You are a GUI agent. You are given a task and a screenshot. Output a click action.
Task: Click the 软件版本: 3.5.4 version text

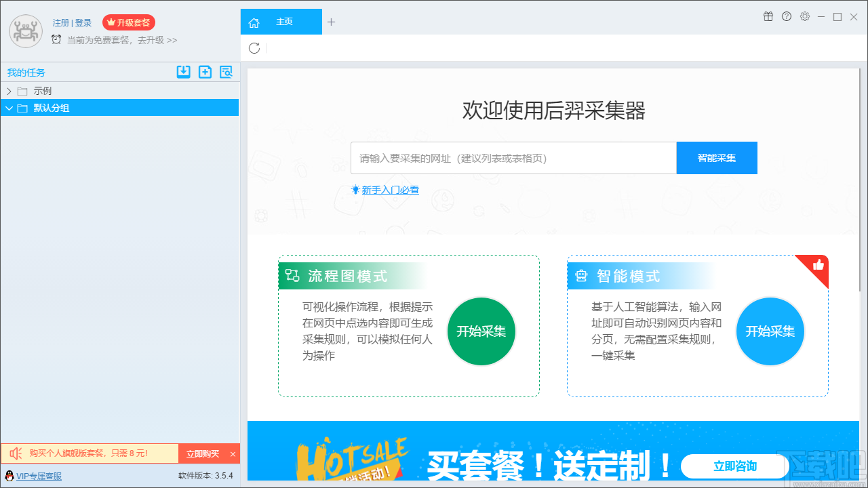tap(205, 476)
